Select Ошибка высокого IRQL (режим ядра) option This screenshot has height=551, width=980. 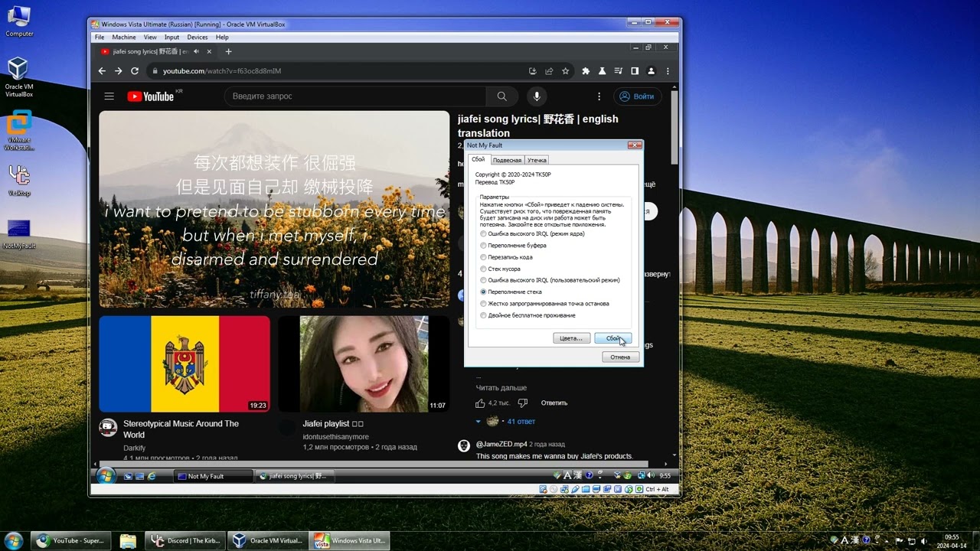[533, 233]
